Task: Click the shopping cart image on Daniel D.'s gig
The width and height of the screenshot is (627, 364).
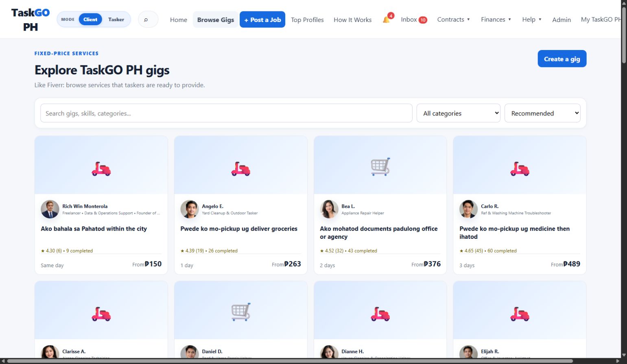Action: coord(241,312)
